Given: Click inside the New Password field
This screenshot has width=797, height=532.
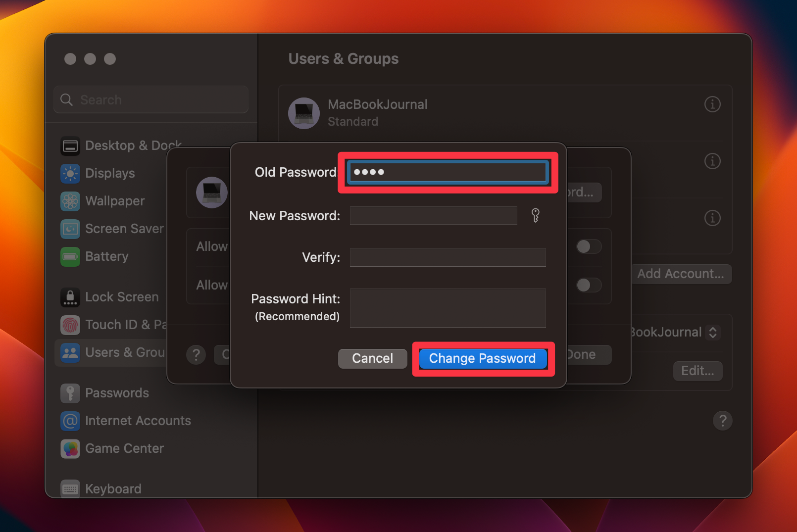Looking at the screenshot, I should click(433, 215).
